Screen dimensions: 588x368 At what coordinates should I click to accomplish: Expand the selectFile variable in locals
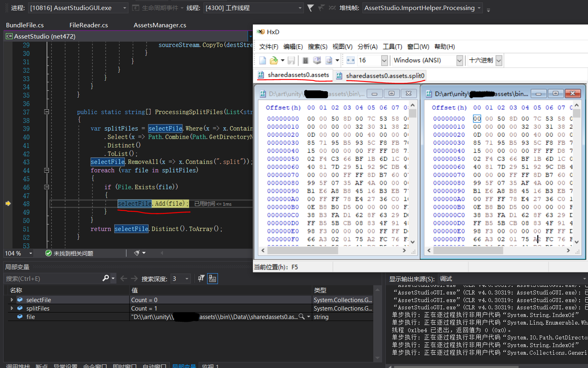12,300
